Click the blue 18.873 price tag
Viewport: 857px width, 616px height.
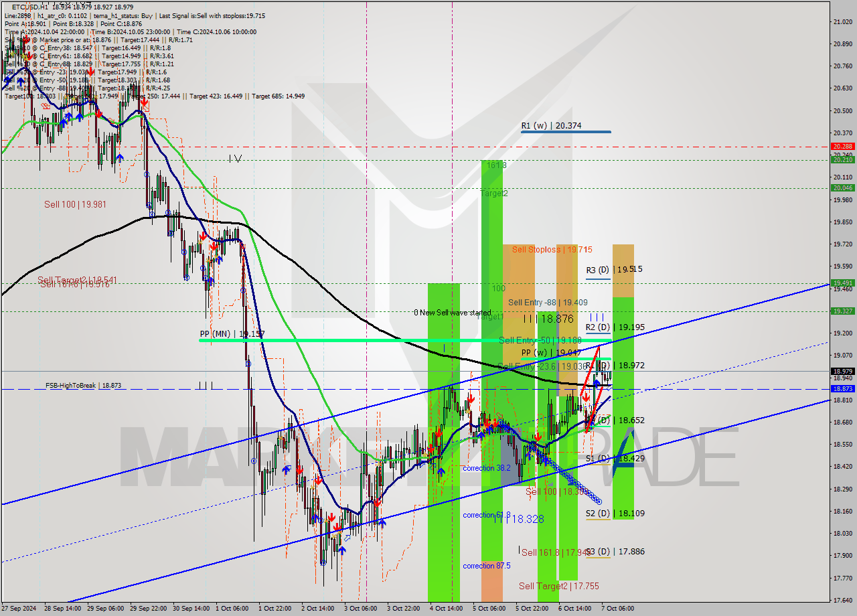point(842,388)
